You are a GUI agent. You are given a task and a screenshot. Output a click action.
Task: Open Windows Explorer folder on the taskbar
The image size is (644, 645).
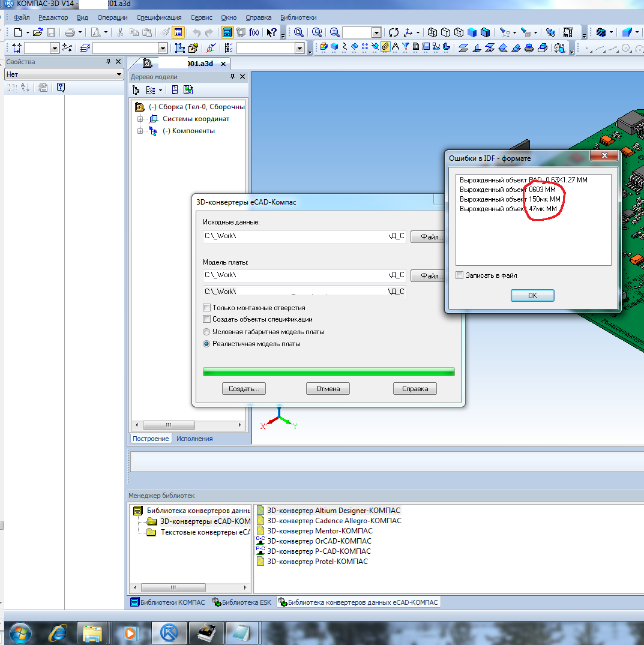92,632
